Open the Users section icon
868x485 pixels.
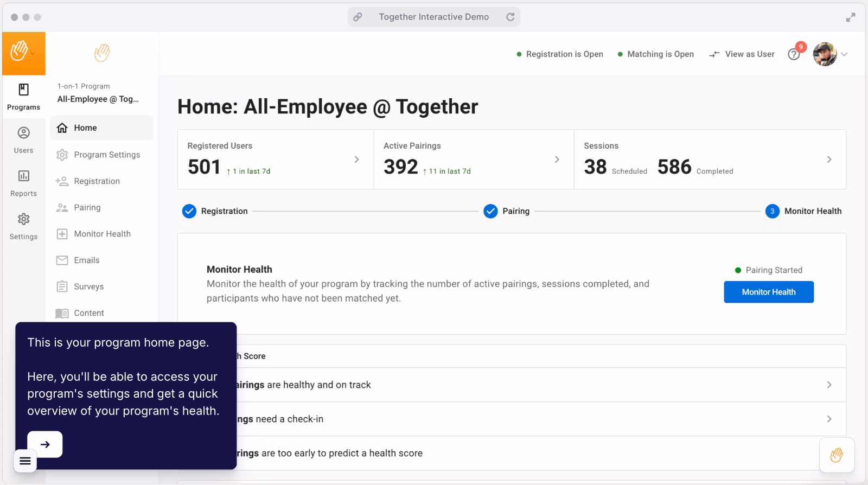23,133
